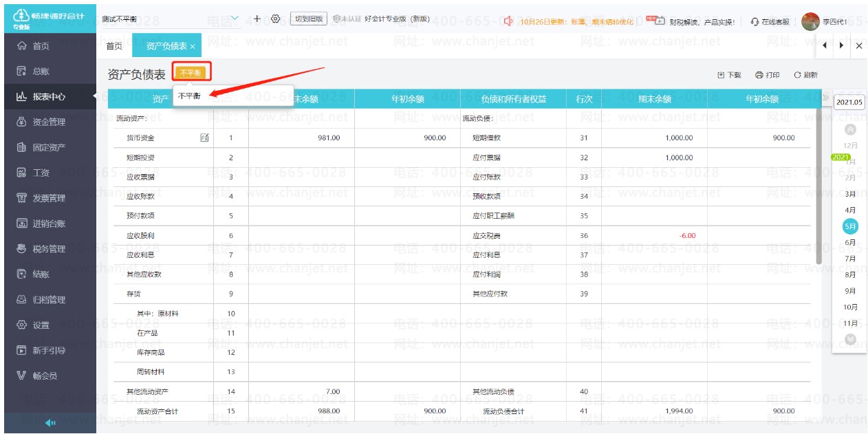Viewport: 868px width, 434px height.
Task: Select 12月 in the month timeline
Action: pyautogui.click(x=851, y=146)
